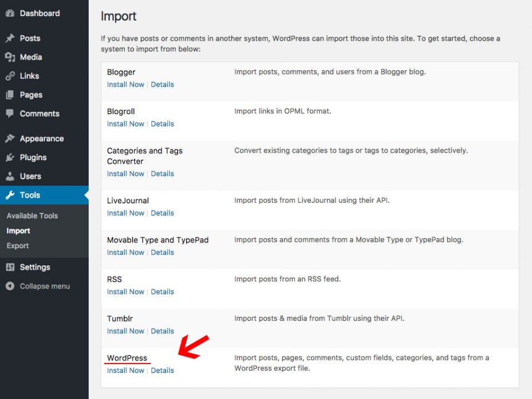Open Available Tools submenu item

point(33,216)
